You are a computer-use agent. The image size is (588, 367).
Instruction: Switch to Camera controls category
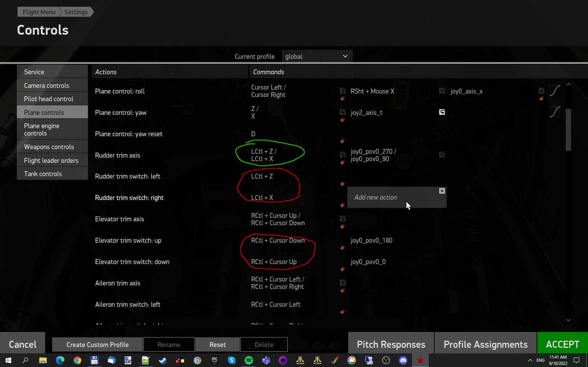click(52, 85)
